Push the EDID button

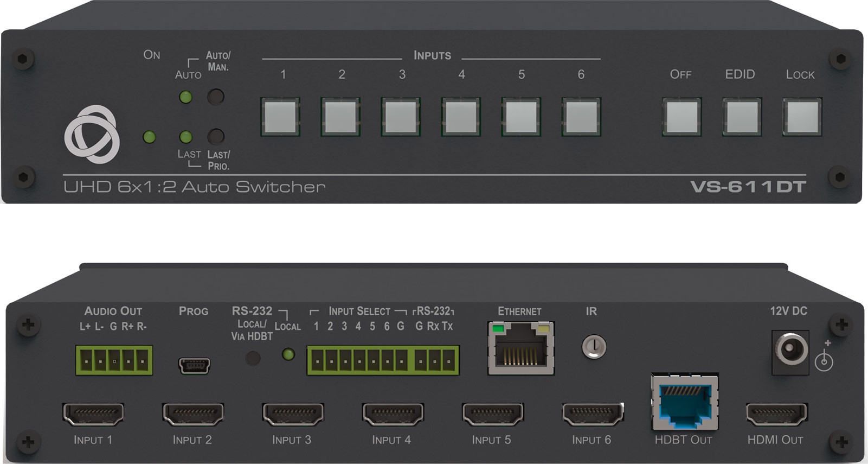click(x=742, y=117)
